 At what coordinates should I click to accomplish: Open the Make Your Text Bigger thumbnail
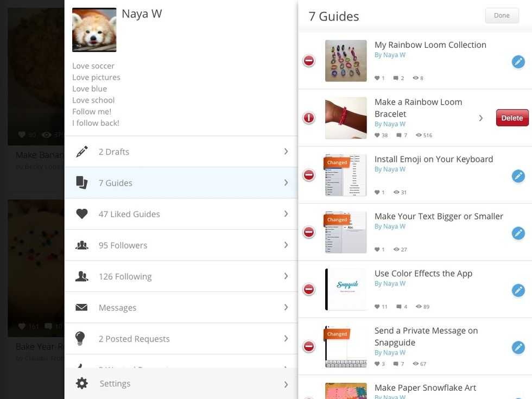pos(346,232)
